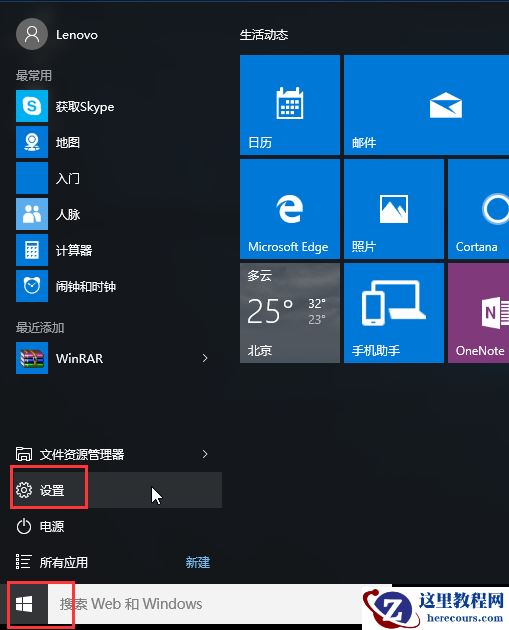Launch the Calculator (计算器) icon
The image size is (509, 630).
(32, 250)
